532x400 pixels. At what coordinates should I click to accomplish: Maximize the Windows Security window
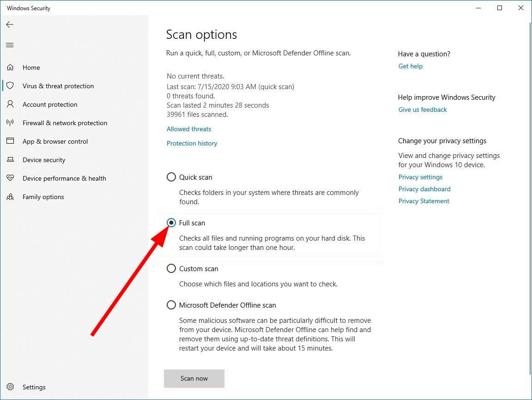click(x=499, y=8)
